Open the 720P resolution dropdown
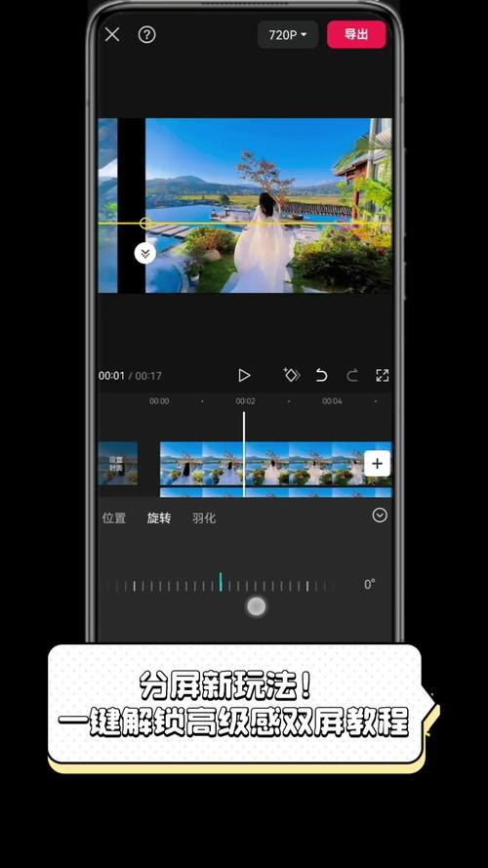The height and width of the screenshot is (868, 488). (288, 35)
